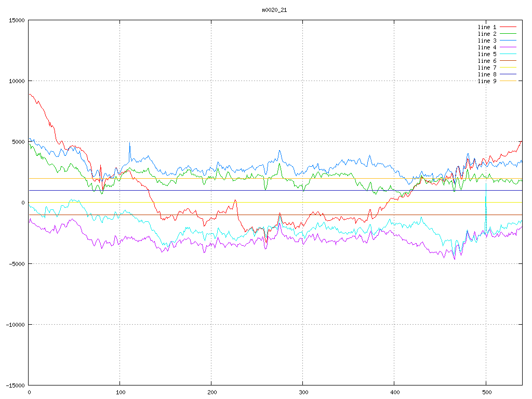Click the green line 2 legend swatch
The height and width of the screenshot is (399, 532).
coord(508,34)
